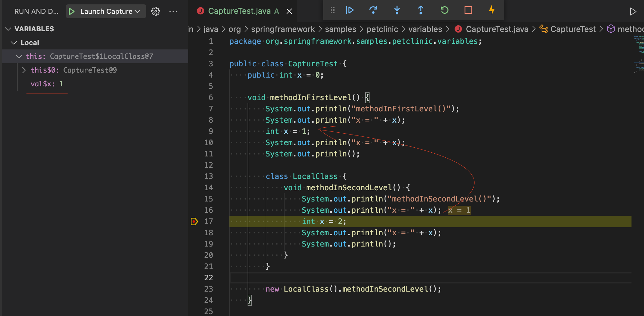Open debug view more actions menu
The width and height of the screenshot is (644, 316).
173,11
